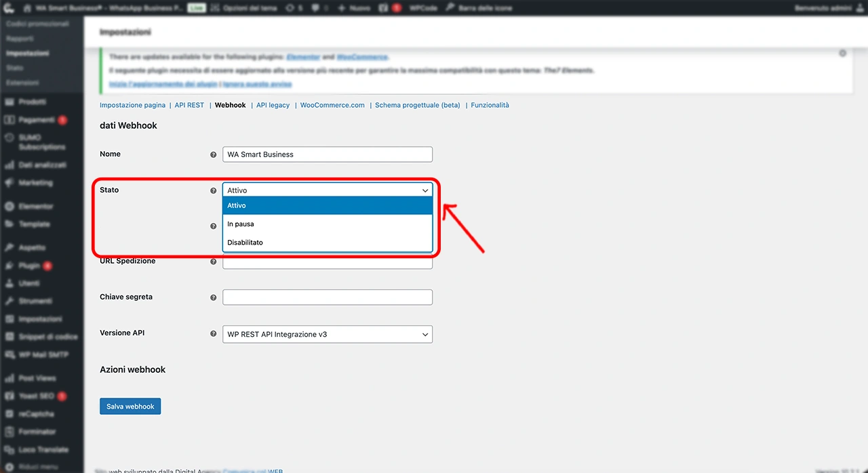Switch to the API REST tab

pos(189,105)
